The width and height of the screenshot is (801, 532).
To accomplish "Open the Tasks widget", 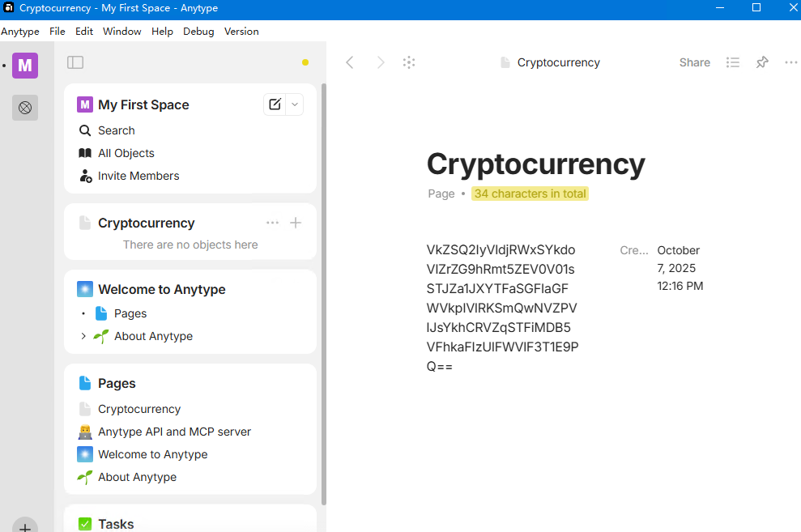I will click(x=116, y=524).
